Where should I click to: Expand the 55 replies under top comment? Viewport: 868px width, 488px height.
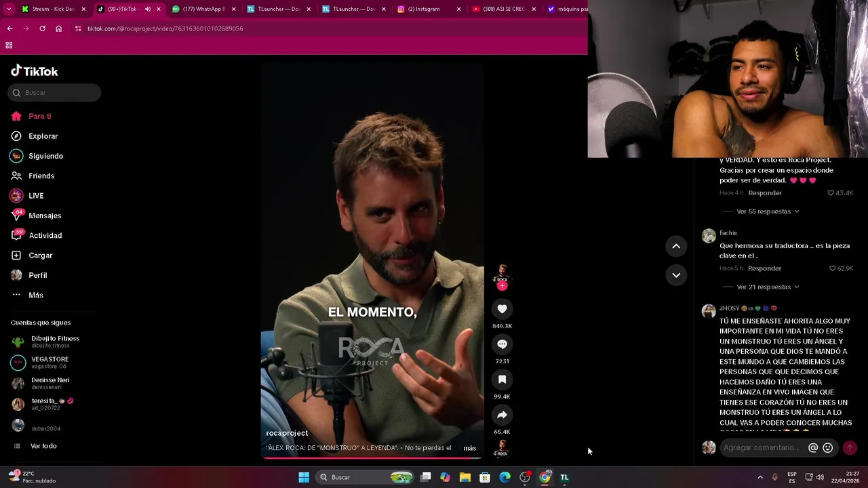coord(768,211)
